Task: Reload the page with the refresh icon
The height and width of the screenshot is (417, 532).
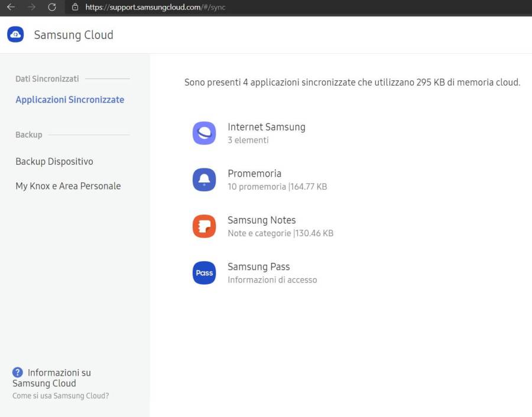Action: [52, 7]
